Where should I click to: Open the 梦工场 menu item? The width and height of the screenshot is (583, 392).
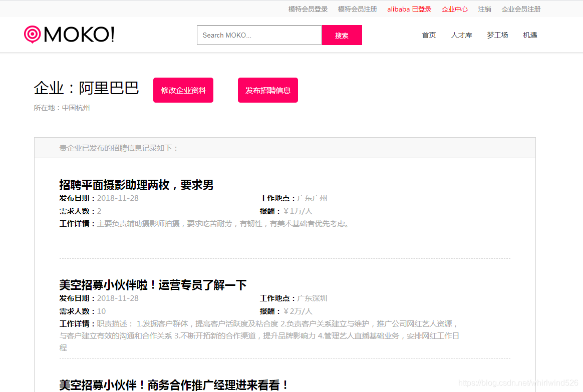(x=497, y=35)
